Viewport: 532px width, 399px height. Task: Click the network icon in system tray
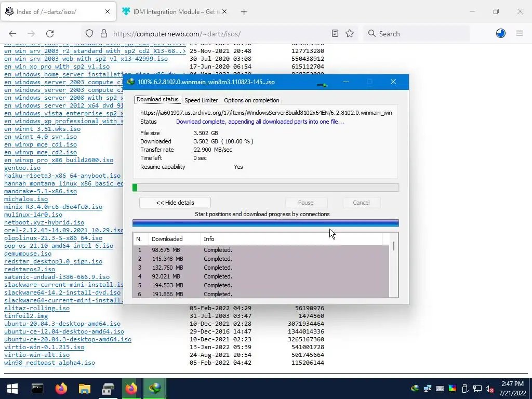click(477, 389)
